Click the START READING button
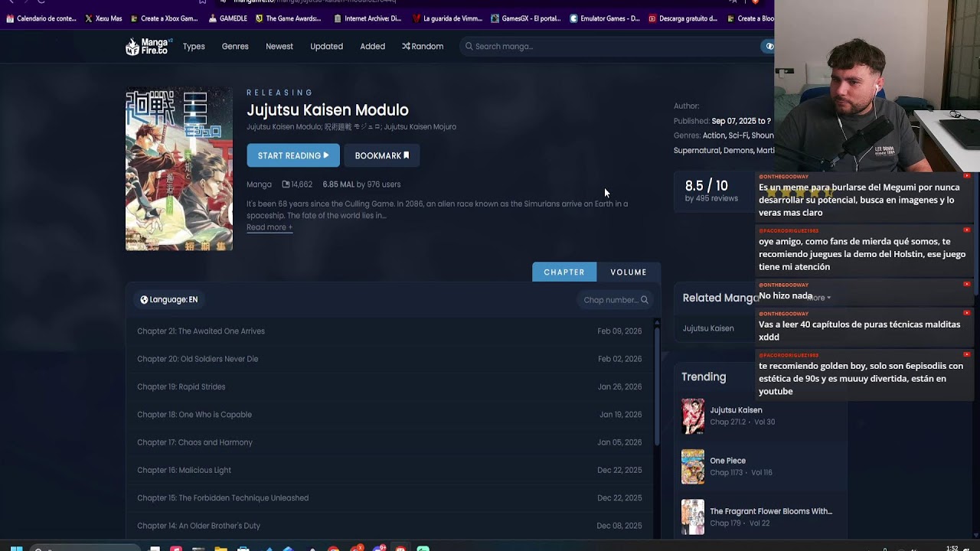 coord(293,155)
